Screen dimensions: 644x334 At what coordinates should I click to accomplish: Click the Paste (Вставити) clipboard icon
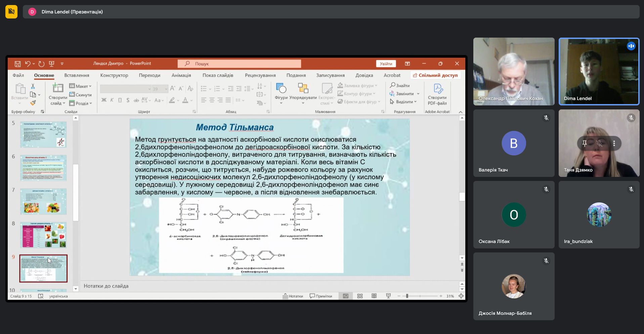(20, 89)
